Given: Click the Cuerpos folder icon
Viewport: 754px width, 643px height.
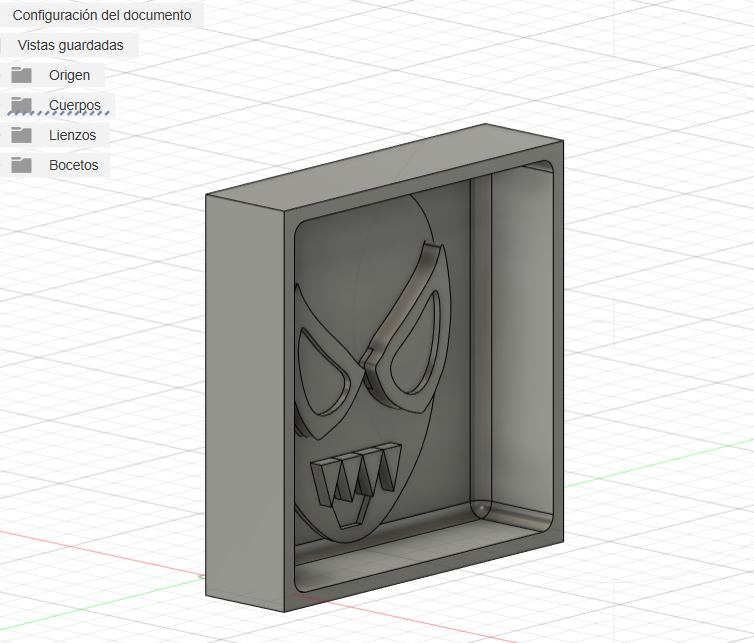Looking at the screenshot, I should [22, 105].
